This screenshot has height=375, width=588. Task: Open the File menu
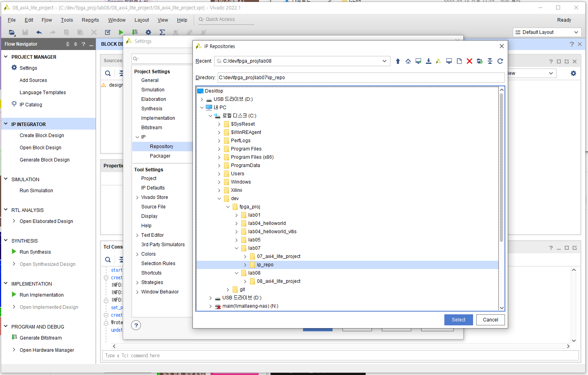pyautogui.click(x=12, y=20)
